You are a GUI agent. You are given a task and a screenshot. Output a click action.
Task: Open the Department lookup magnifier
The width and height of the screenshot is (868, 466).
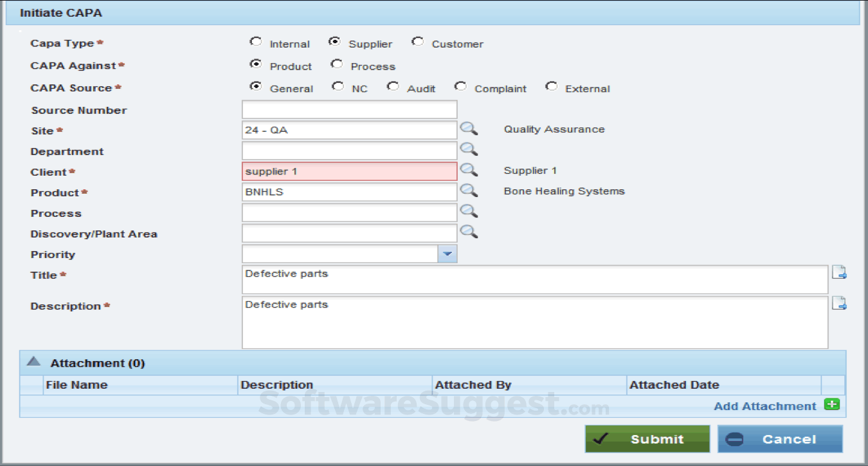(x=469, y=149)
